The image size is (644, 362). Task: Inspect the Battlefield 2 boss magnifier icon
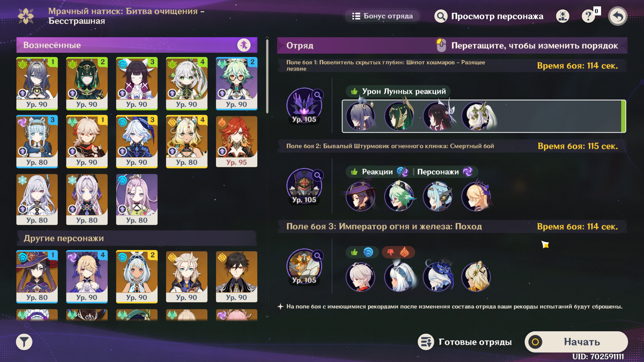[x=317, y=175]
